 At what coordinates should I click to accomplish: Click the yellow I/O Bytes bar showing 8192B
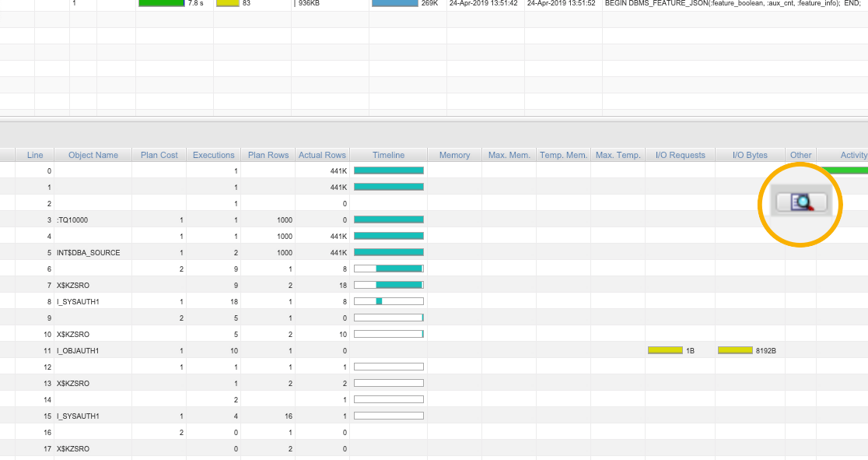click(735, 350)
